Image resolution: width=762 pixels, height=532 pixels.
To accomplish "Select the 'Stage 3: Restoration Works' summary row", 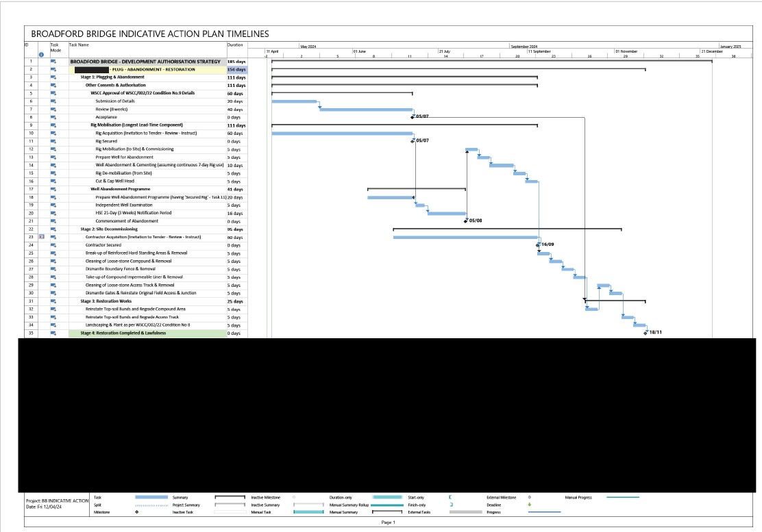I will 106,301.
